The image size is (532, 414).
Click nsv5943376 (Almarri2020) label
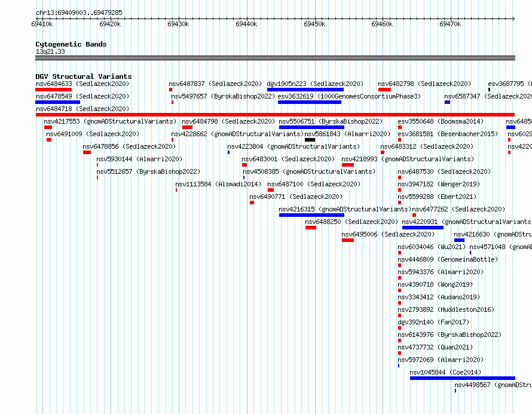pyautogui.click(x=441, y=272)
